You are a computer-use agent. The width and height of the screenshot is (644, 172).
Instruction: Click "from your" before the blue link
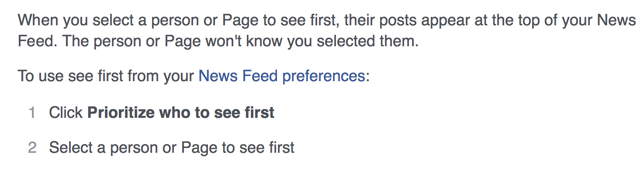(x=161, y=76)
